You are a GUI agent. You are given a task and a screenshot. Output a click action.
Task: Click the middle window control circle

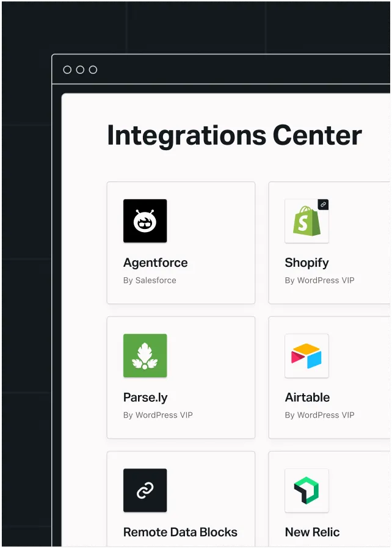pyautogui.click(x=80, y=70)
